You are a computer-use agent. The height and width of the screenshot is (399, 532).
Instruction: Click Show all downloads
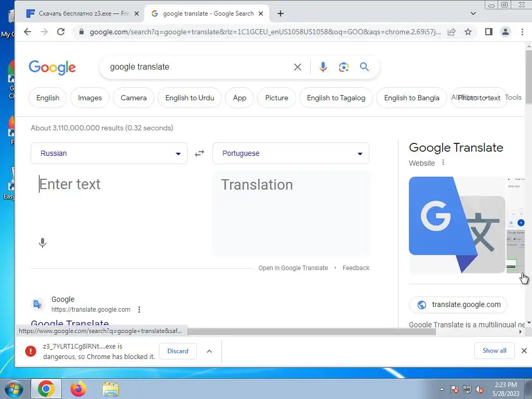[495, 351]
